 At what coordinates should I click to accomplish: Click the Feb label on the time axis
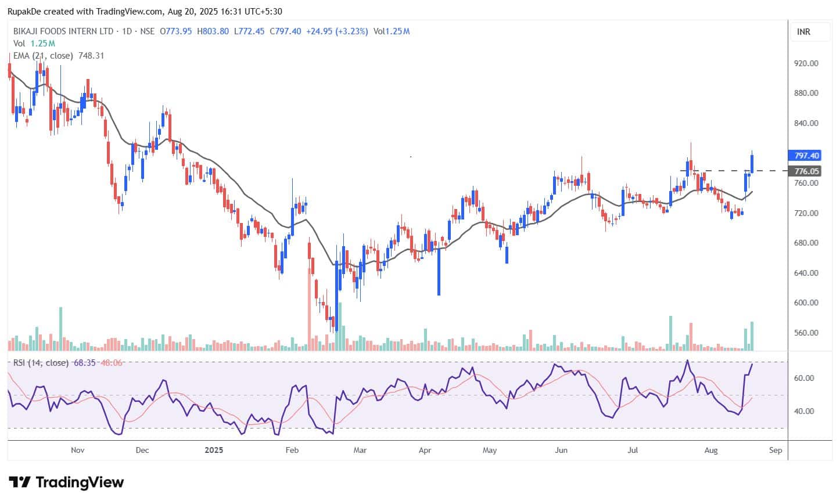292,450
